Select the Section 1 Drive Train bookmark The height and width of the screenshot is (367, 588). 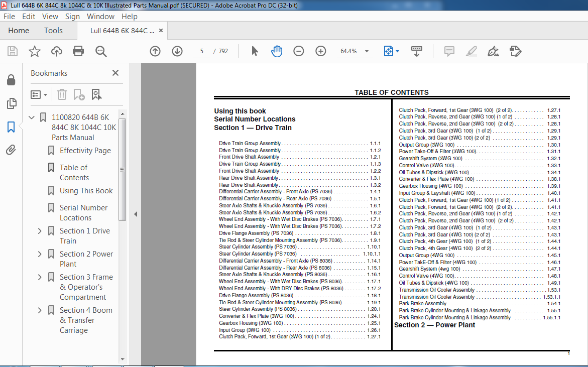point(85,236)
